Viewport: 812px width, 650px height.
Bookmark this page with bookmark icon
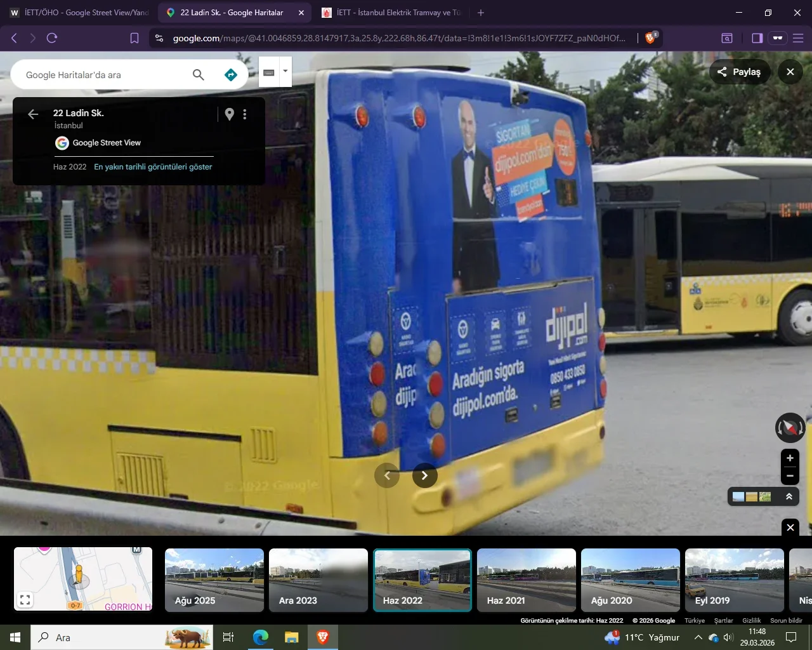tap(134, 38)
